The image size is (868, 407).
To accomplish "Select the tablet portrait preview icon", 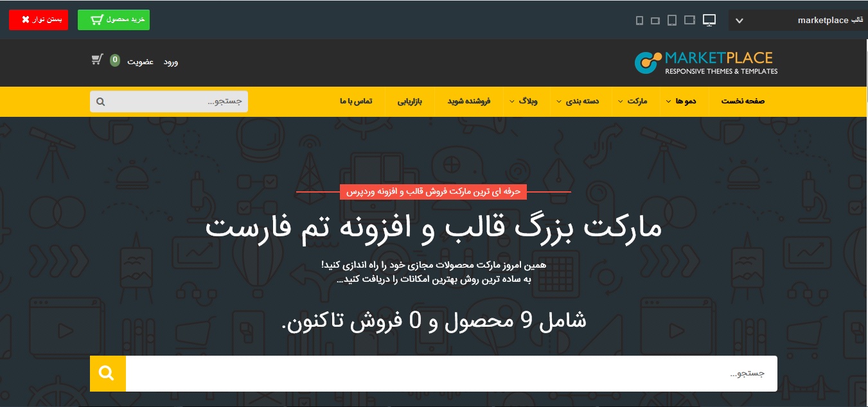I will 672,20.
